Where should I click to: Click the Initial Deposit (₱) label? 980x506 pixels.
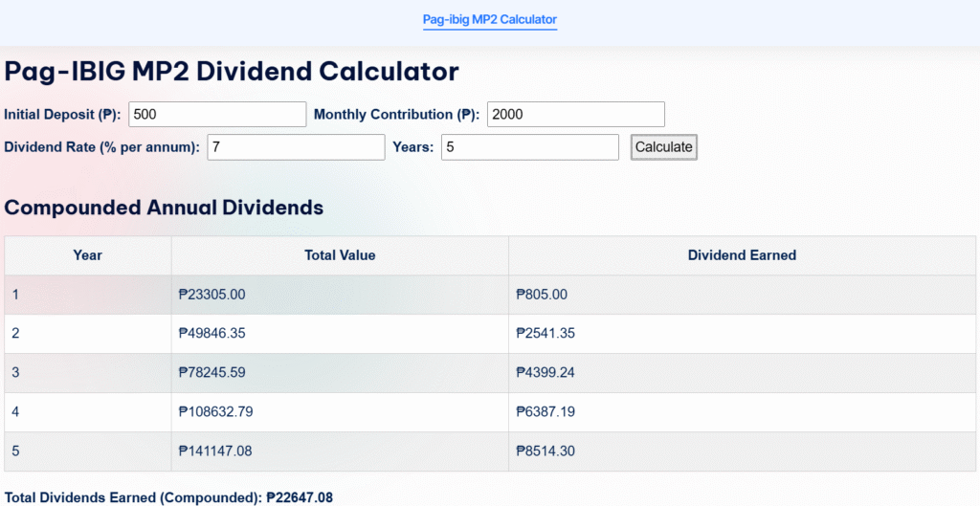pos(62,115)
